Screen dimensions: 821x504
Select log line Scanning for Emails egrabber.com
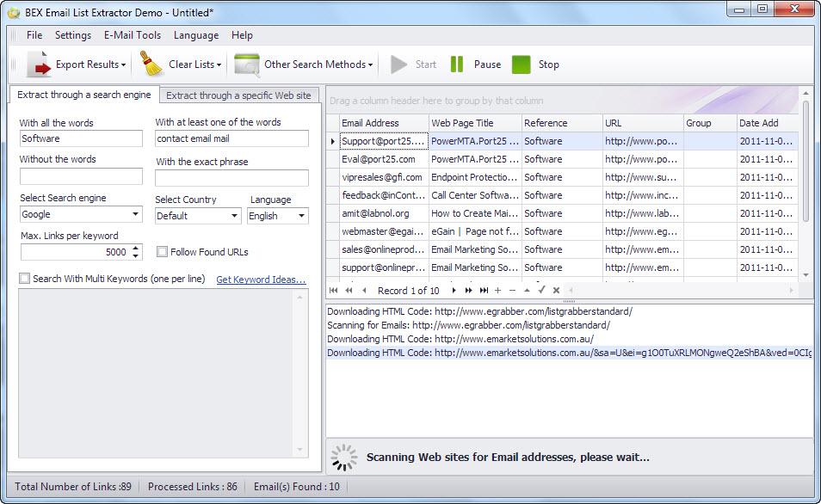coord(469,325)
